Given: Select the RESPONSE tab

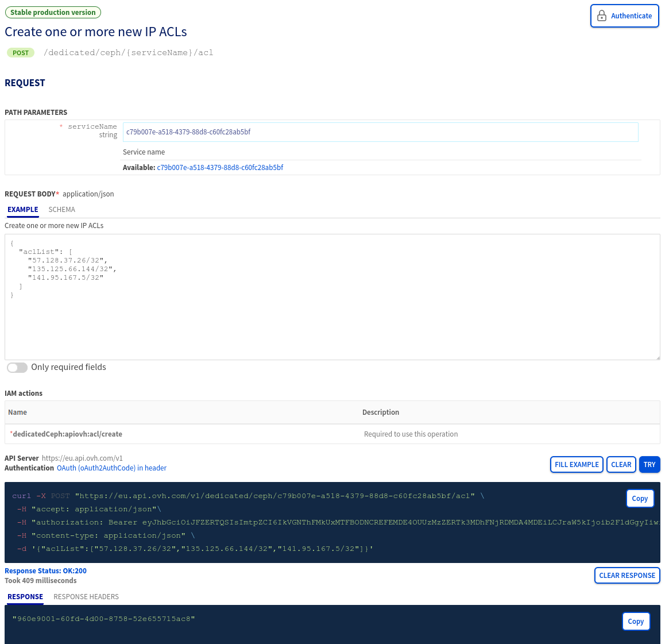Looking at the screenshot, I should (x=25, y=597).
